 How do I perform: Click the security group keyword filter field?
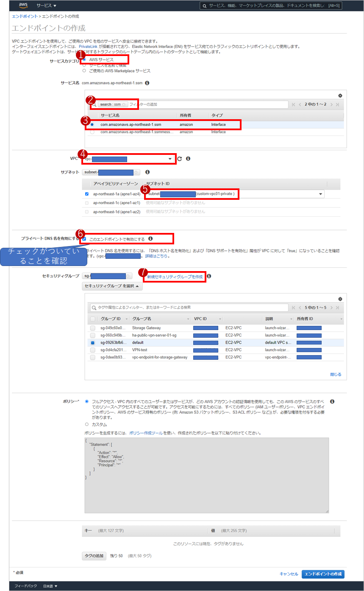click(x=189, y=308)
